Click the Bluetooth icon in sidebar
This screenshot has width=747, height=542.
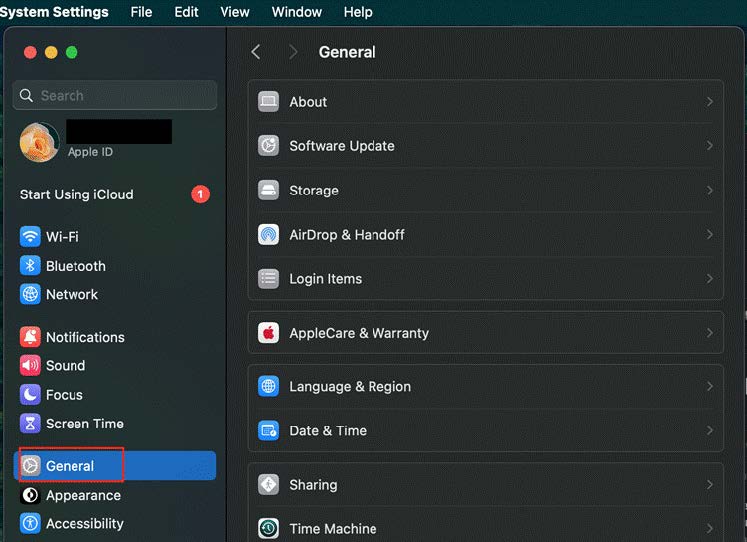click(30, 265)
